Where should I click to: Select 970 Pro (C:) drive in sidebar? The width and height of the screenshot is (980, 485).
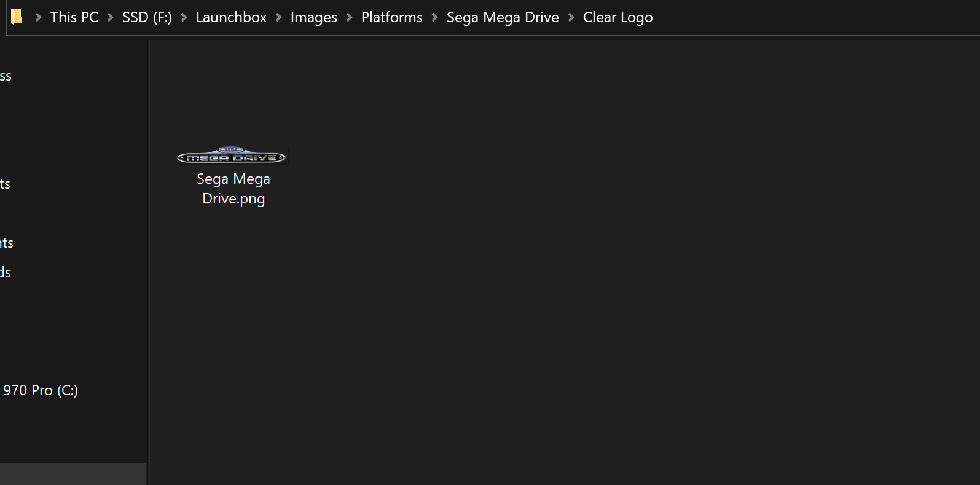point(40,390)
